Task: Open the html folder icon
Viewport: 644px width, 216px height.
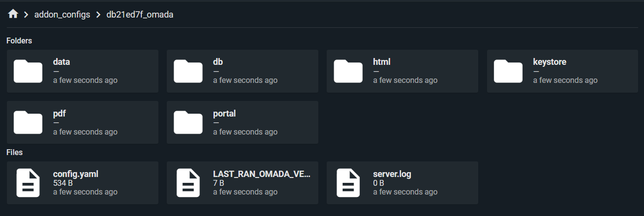Action: pos(348,71)
